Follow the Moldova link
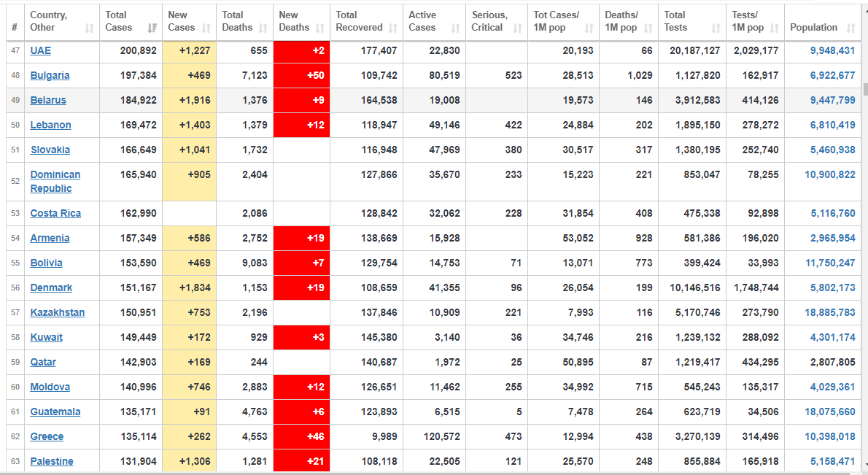Screen dimensions: 868x475 (x=50, y=387)
